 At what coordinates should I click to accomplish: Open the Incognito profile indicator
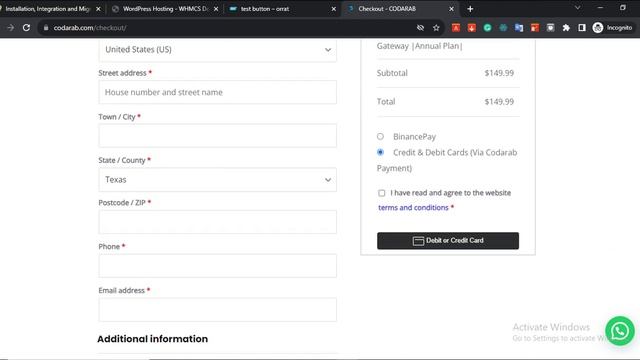[x=613, y=28]
